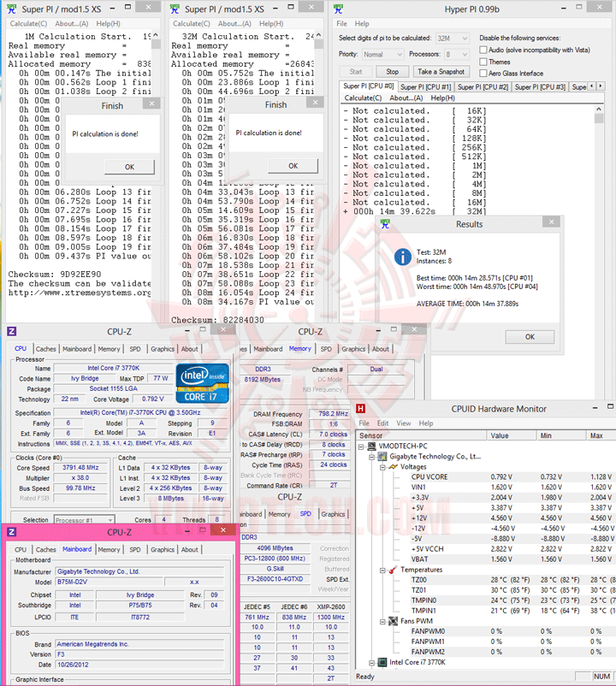
Task: Click the Intel Core i7 logo badge
Action: point(203,383)
